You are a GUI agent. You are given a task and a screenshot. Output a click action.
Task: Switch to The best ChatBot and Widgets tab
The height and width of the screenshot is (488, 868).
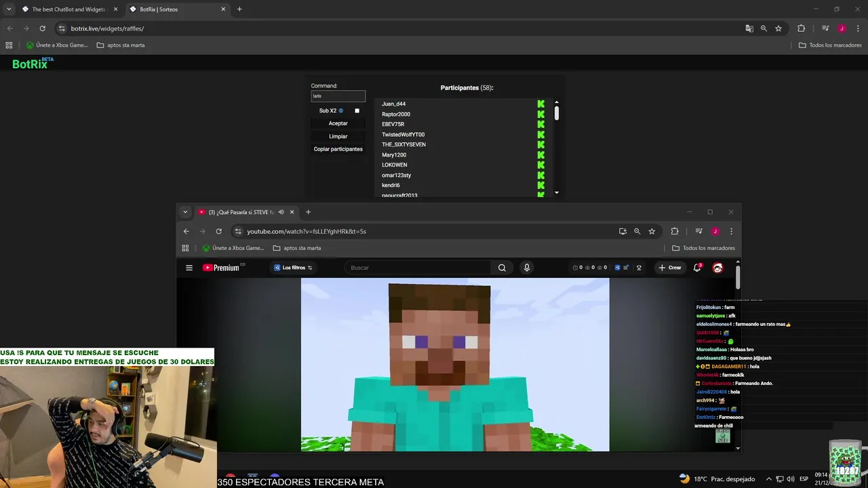[x=69, y=9]
